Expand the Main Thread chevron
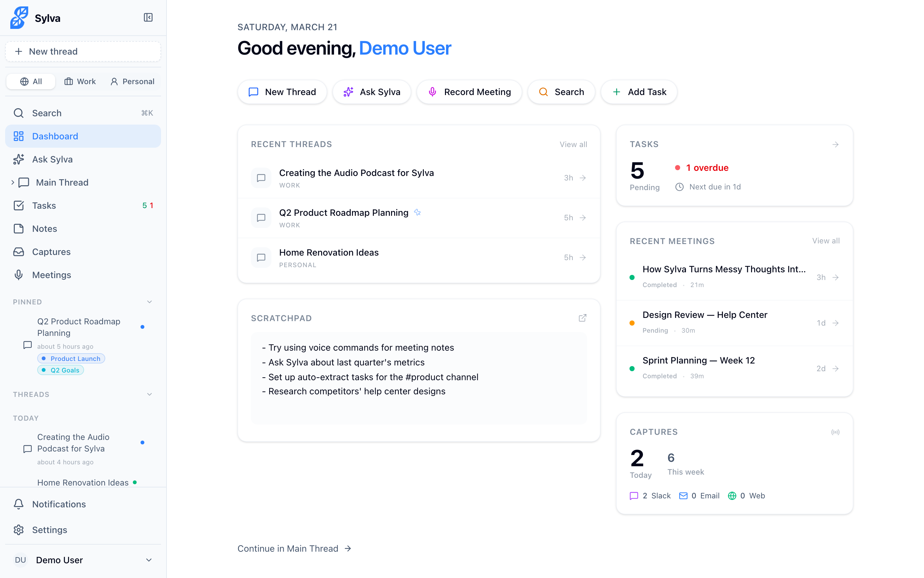This screenshot has width=924, height=578. pyautogui.click(x=13, y=182)
